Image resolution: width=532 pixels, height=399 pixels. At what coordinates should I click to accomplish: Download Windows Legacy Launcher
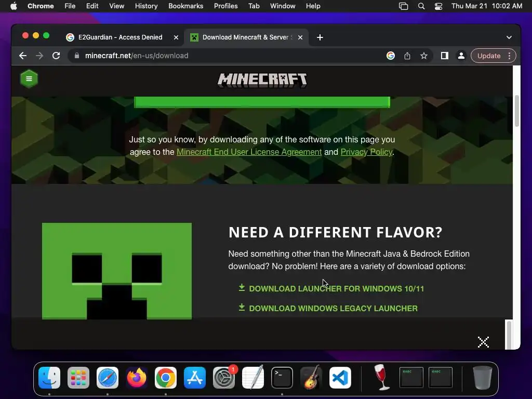coord(333,309)
